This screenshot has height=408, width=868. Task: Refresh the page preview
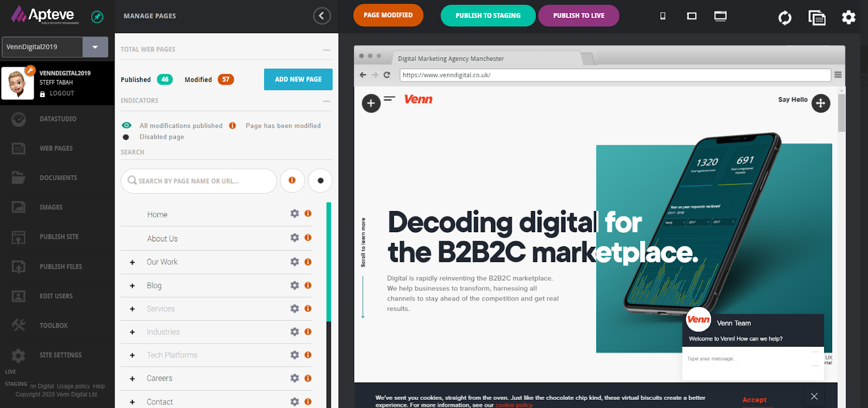(784, 17)
